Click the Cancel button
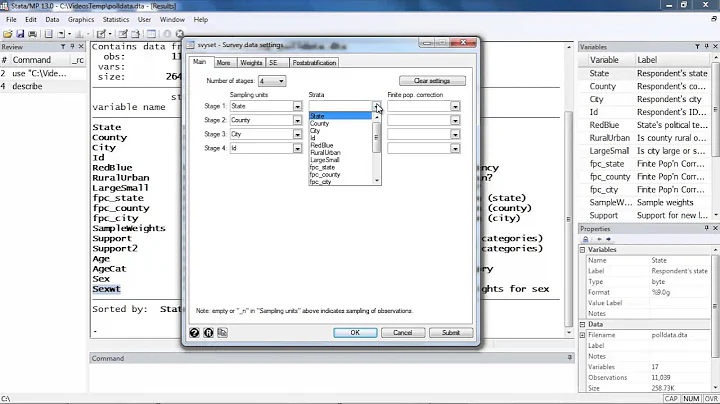 tap(403, 332)
